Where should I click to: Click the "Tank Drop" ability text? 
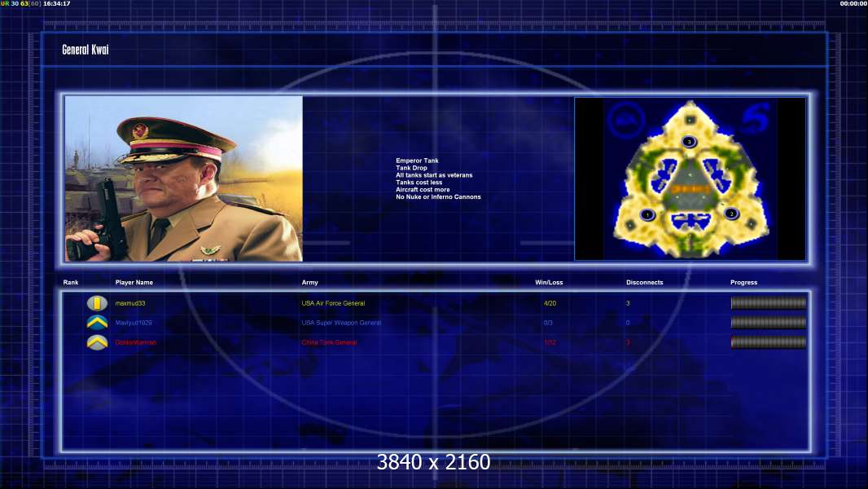click(x=411, y=168)
